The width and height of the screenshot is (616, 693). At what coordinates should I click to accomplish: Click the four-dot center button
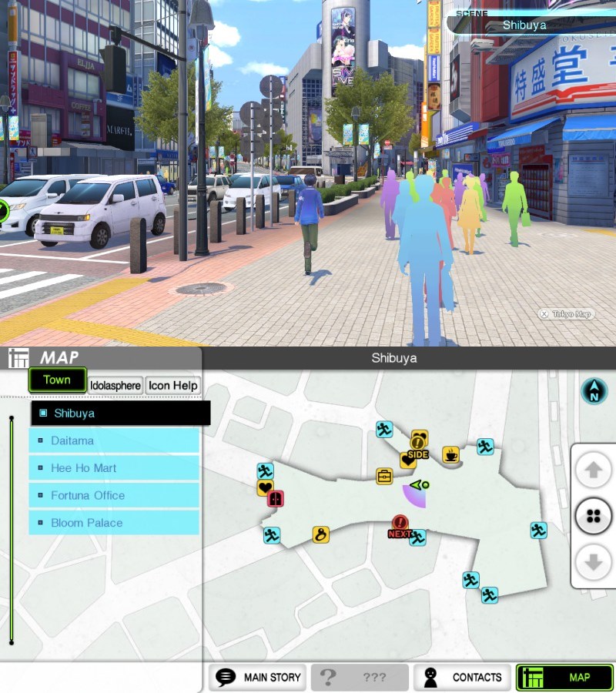point(594,516)
